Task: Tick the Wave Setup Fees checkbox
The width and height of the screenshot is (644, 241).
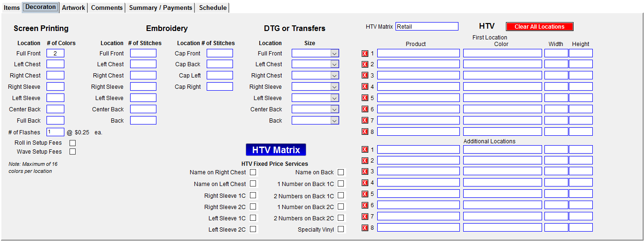Action: (72, 152)
